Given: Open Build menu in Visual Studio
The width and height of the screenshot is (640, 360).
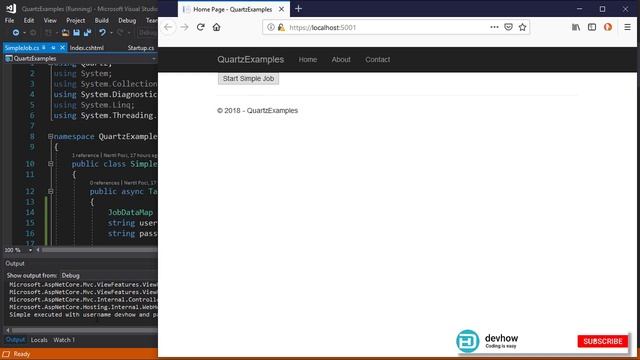Looking at the screenshot, I should coord(102,20).
